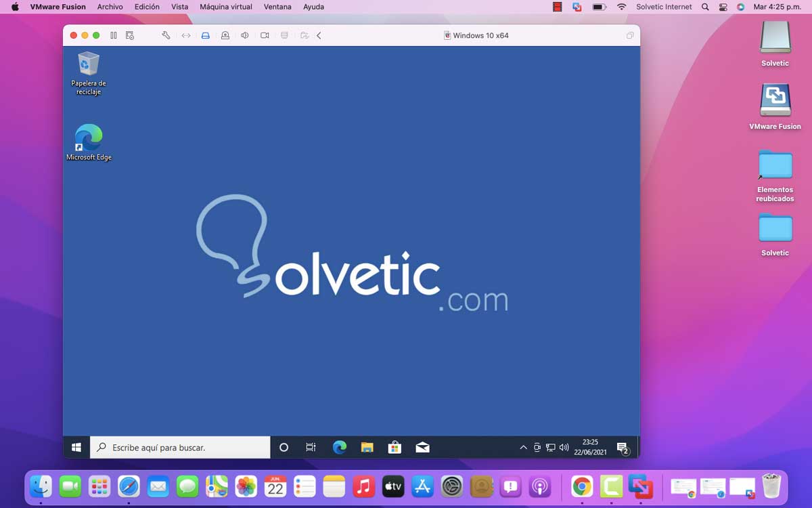
Task: Open Microsoft Store from Windows taskbar
Action: tap(394, 447)
